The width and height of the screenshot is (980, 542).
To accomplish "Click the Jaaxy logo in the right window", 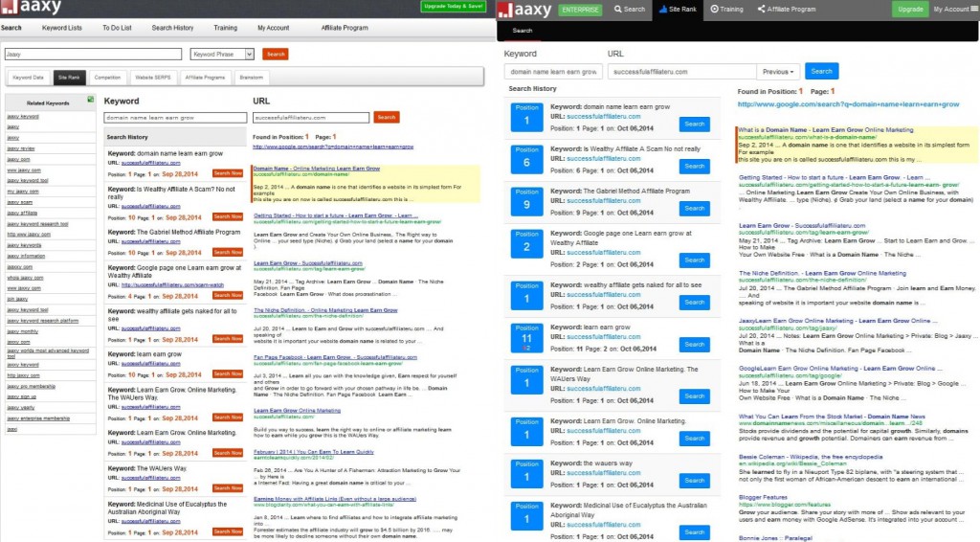I will coord(525,10).
